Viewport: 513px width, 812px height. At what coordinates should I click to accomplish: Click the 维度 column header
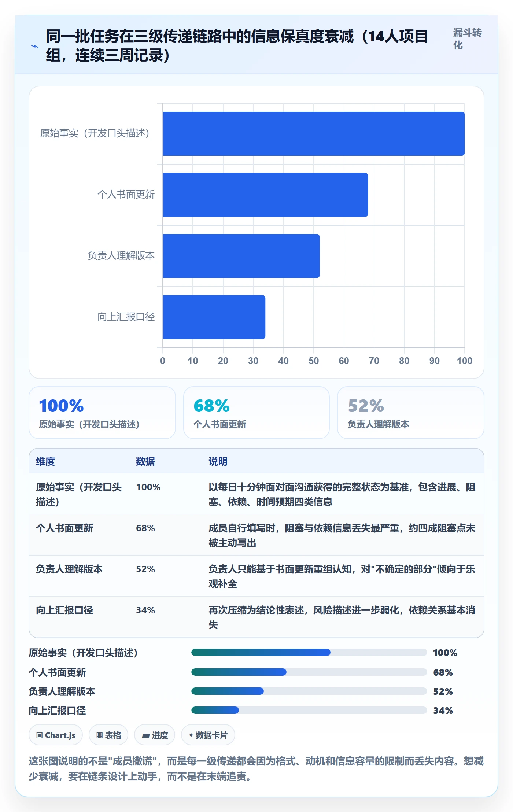[x=45, y=461]
